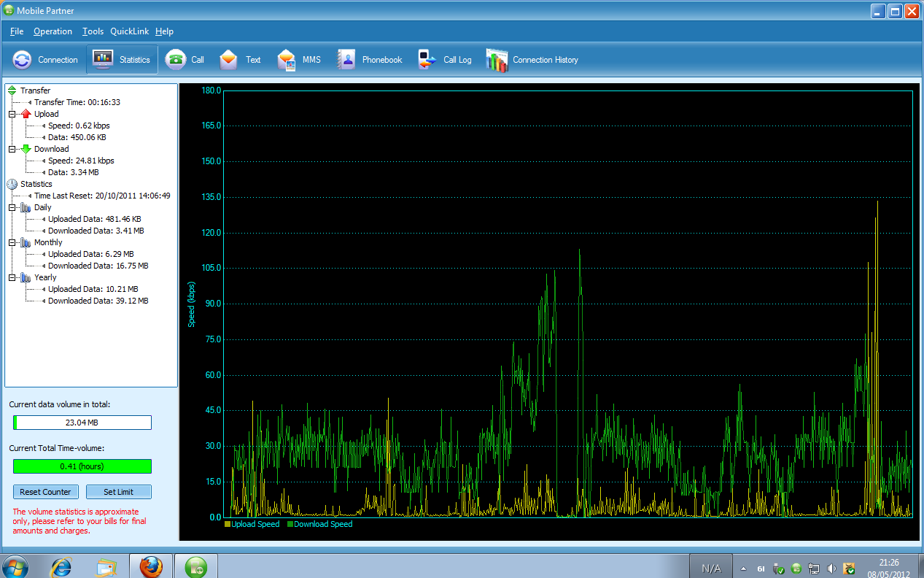Viewport: 924px width, 578px height.
Task: Open the Call toolbar item
Action: (x=185, y=60)
